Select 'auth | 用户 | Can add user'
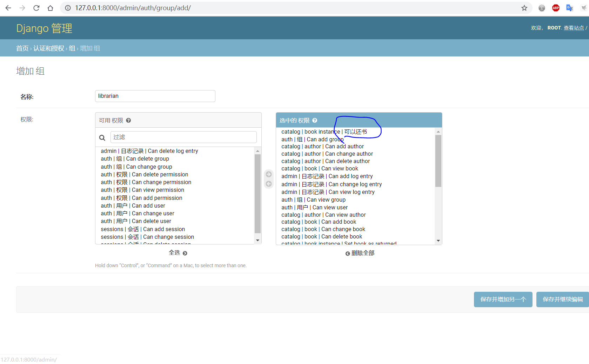This screenshot has width=589, height=364. [175, 205]
